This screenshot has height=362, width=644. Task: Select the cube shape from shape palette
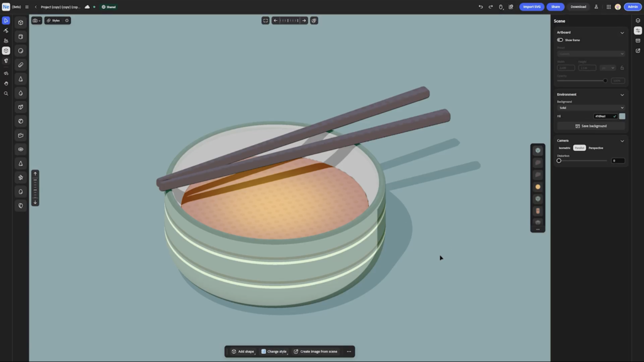(x=21, y=23)
